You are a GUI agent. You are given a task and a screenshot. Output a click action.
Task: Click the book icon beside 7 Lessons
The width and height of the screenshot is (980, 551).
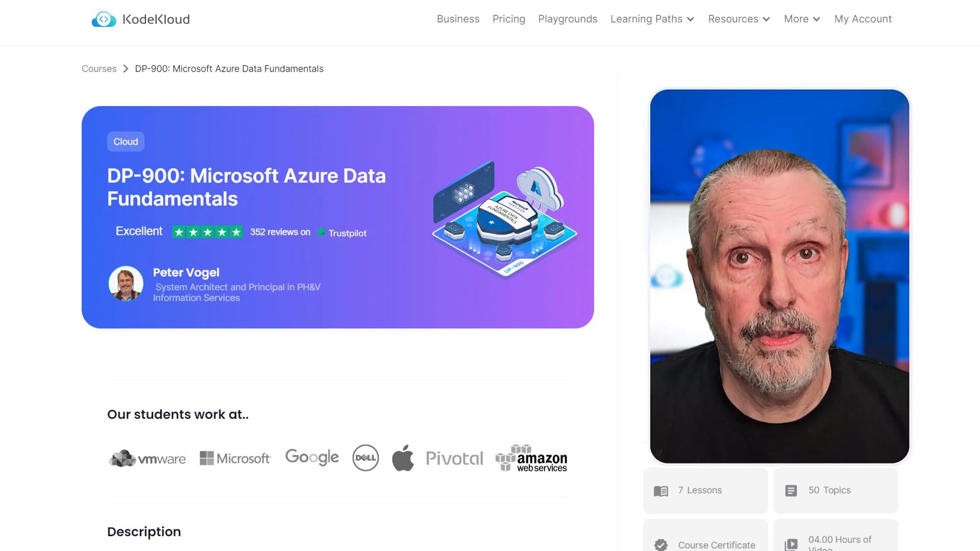click(x=661, y=491)
